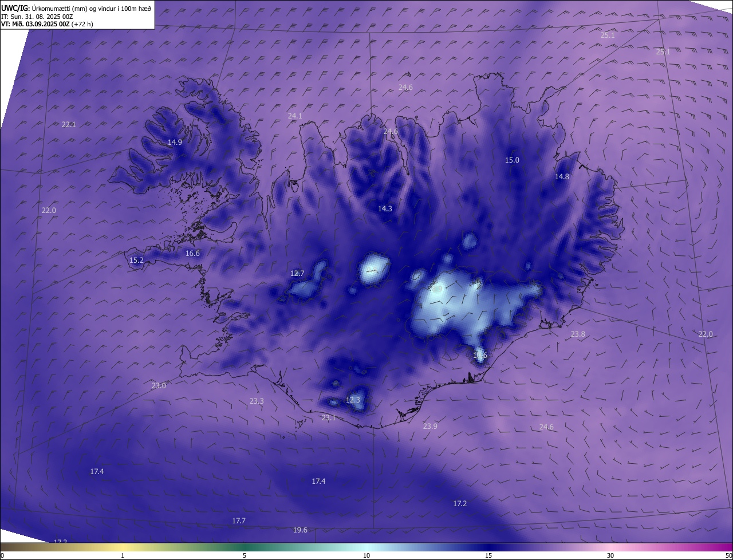
Task: Click the 17.7 value label
Action: coord(239,520)
